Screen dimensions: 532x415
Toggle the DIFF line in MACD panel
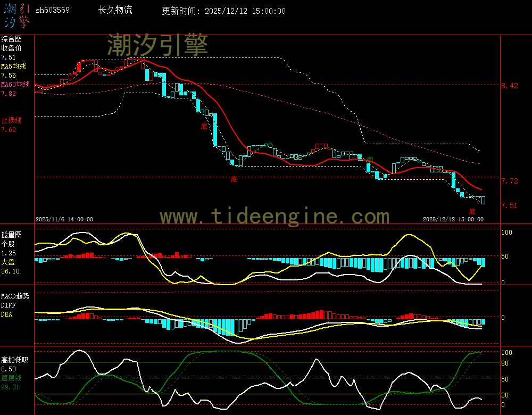click(7, 305)
